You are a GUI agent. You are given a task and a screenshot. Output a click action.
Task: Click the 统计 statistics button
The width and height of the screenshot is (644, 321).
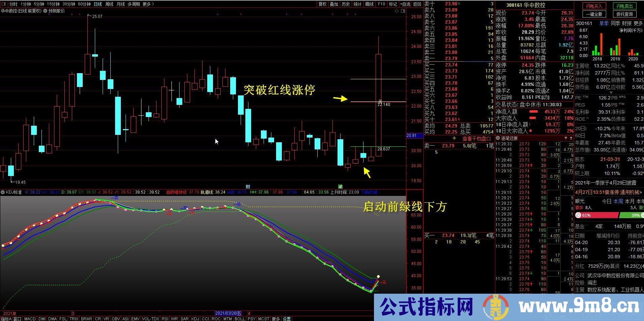357,4
